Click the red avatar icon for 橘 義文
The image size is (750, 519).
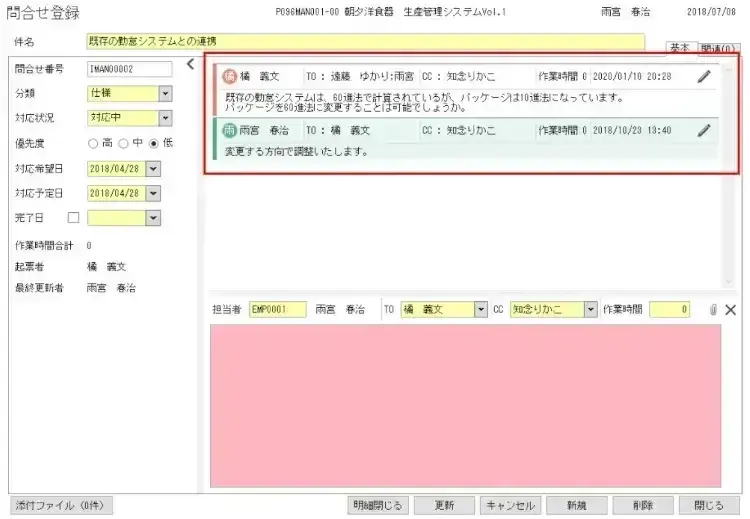coord(230,76)
